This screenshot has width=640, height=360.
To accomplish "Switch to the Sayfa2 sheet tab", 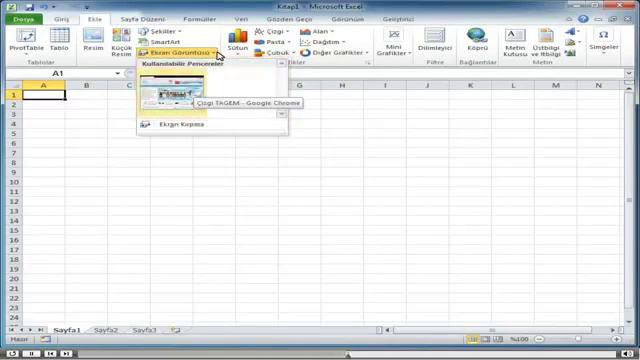I will coord(106,330).
